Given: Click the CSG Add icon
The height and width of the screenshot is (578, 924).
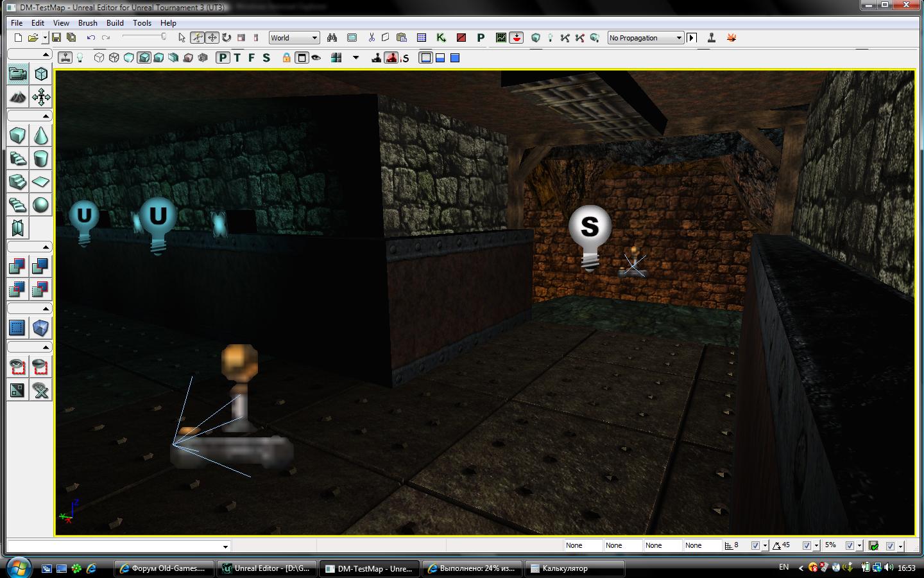Looking at the screenshot, I should [18, 266].
